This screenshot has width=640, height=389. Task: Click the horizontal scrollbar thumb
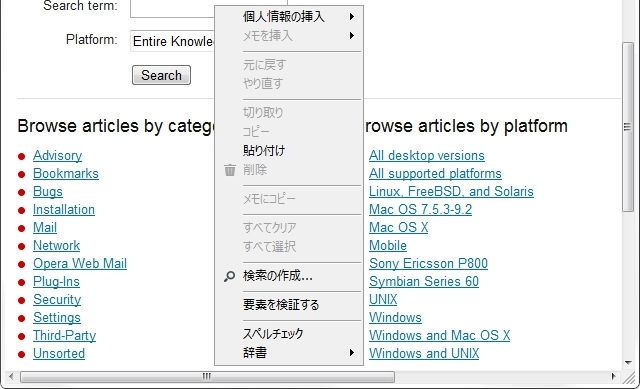point(207,377)
